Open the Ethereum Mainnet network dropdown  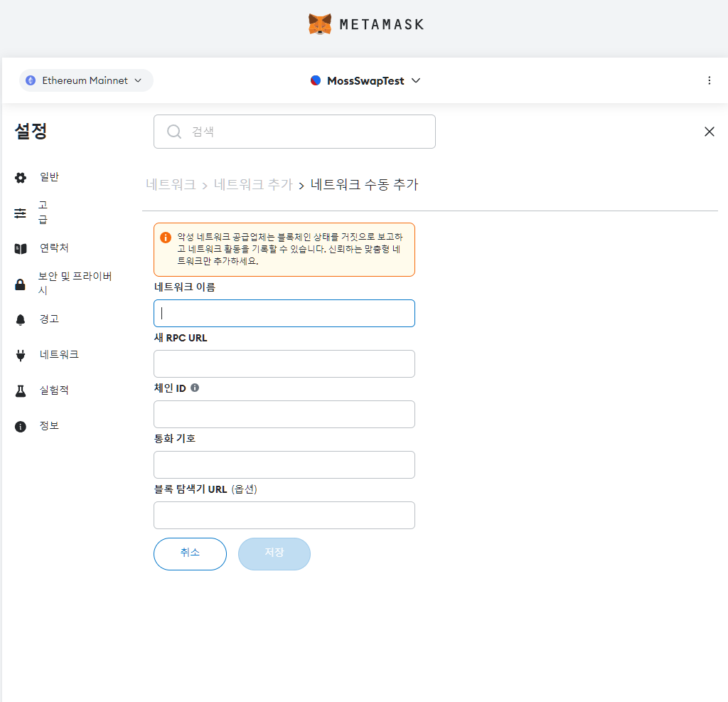pos(86,80)
